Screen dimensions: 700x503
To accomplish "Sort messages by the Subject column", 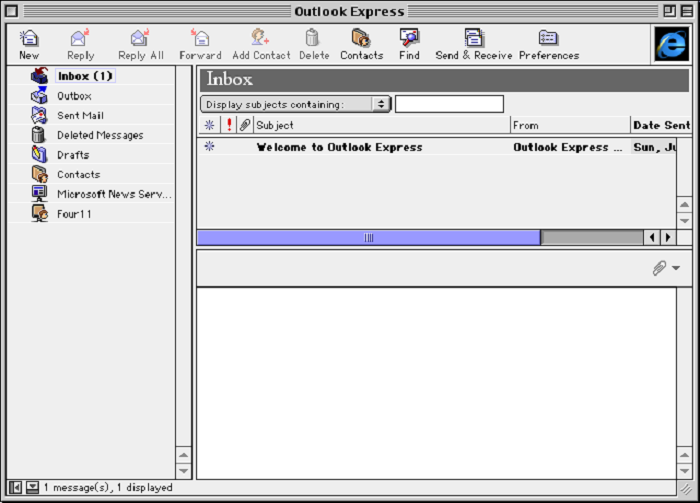I will coord(380,125).
